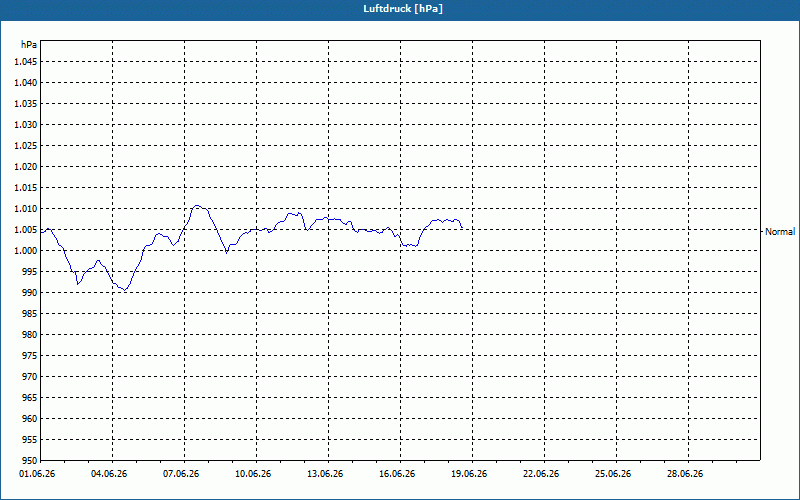Click the 13.06.26 date label

pos(324,474)
